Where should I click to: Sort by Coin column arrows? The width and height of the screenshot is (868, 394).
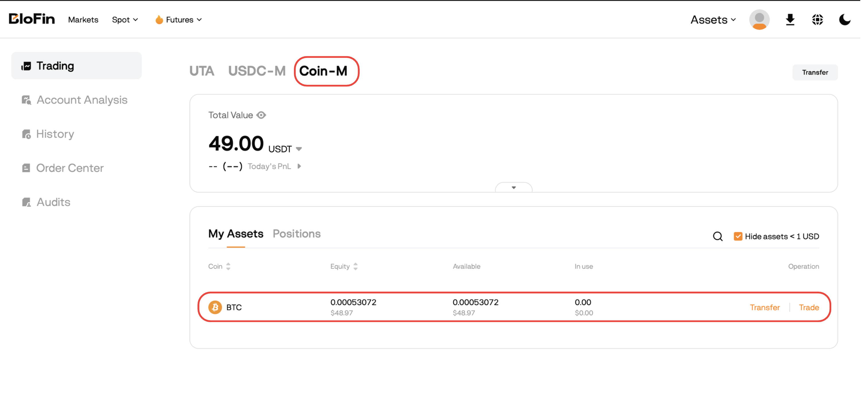click(x=228, y=266)
